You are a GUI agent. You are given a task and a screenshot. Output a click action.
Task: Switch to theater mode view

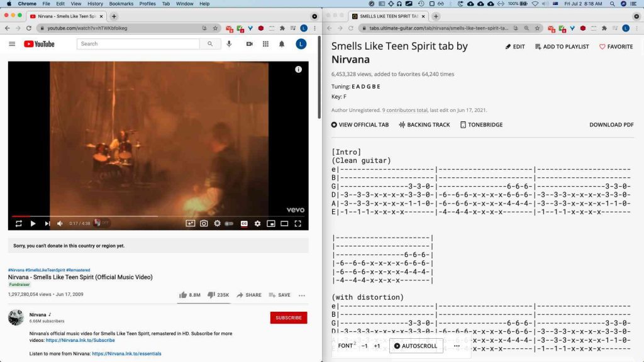tap(284, 223)
